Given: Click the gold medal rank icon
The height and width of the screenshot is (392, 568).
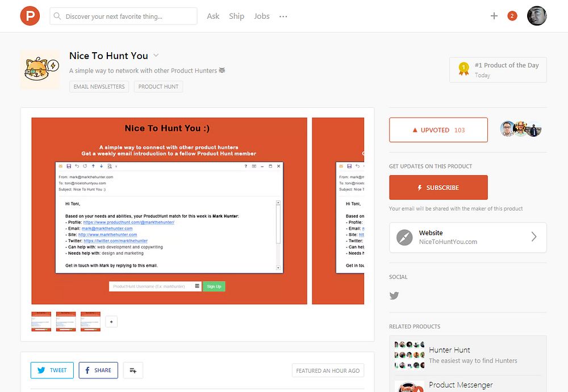Looking at the screenshot, I should tap(463, 69).
